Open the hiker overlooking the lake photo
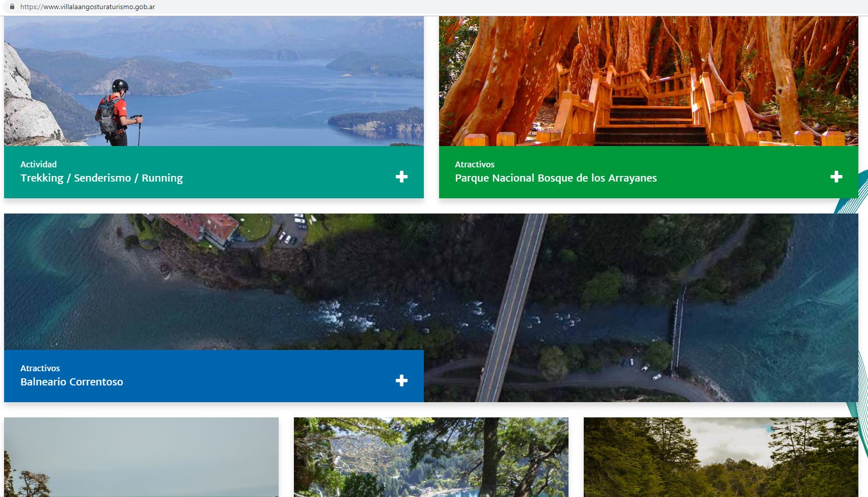This screenshot has height=497, width=868. point(214,81)
